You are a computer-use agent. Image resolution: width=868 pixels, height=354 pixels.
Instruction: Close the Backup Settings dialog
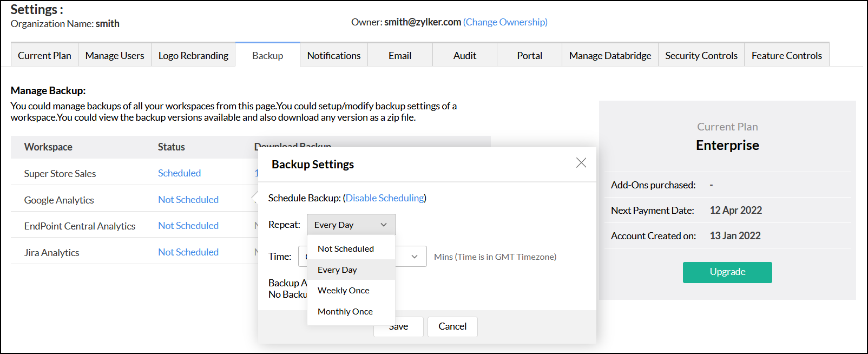click(x=581, y=163)
